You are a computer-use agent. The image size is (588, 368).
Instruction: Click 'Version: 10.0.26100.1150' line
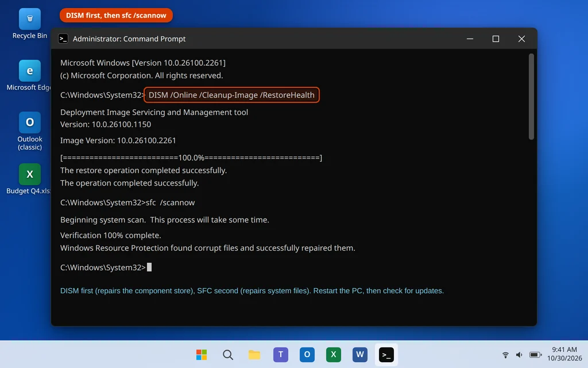(x=106, y=124)
